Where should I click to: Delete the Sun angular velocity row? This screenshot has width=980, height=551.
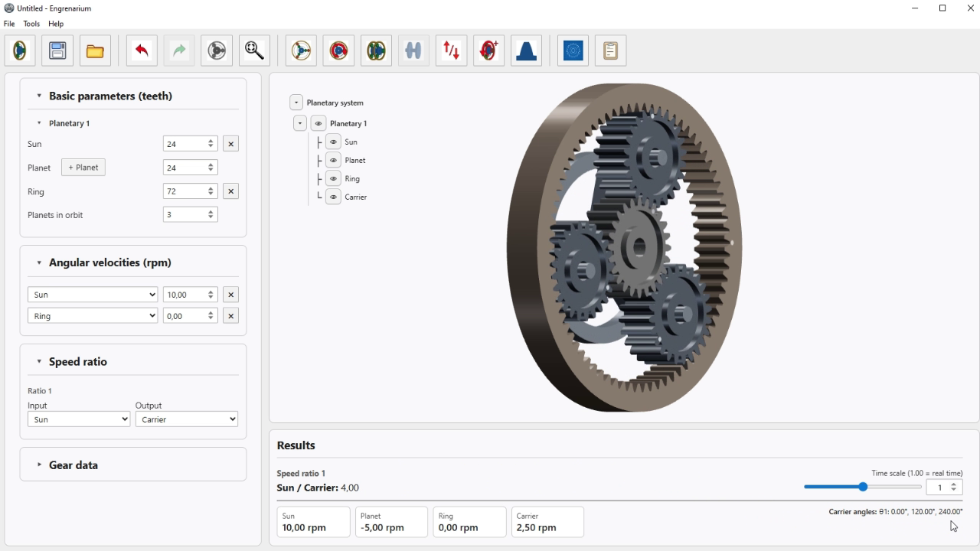pyautogui.click(x=230, y=295)
